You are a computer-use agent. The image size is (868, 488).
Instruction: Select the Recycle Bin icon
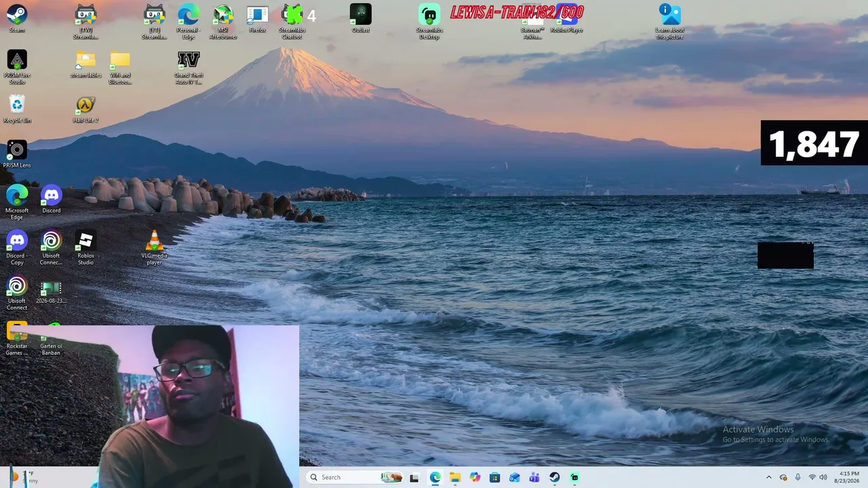coord(17,108)
